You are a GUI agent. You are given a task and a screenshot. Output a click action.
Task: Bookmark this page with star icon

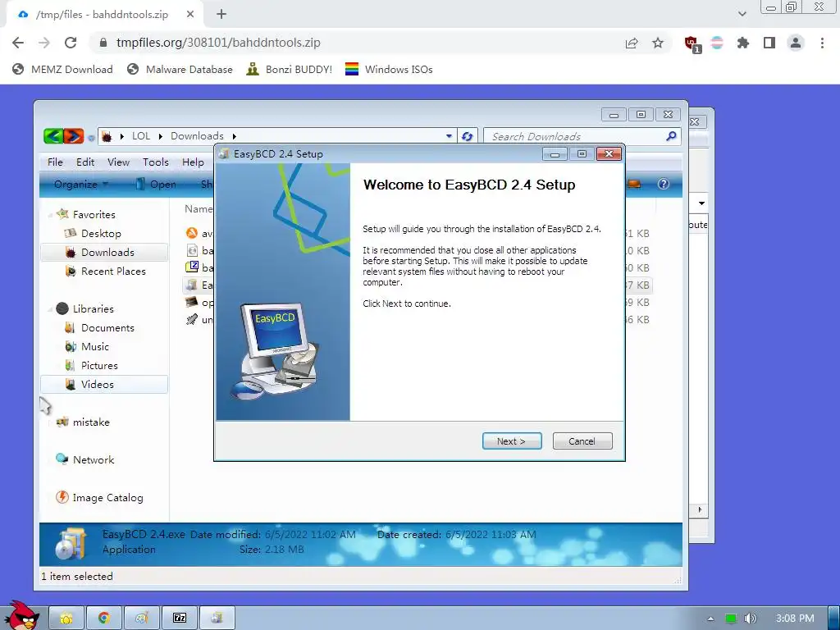coord(658,43)
